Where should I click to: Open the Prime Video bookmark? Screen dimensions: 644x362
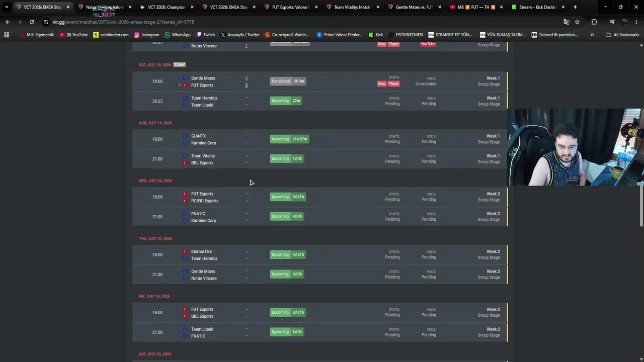[x=339, y=35]
